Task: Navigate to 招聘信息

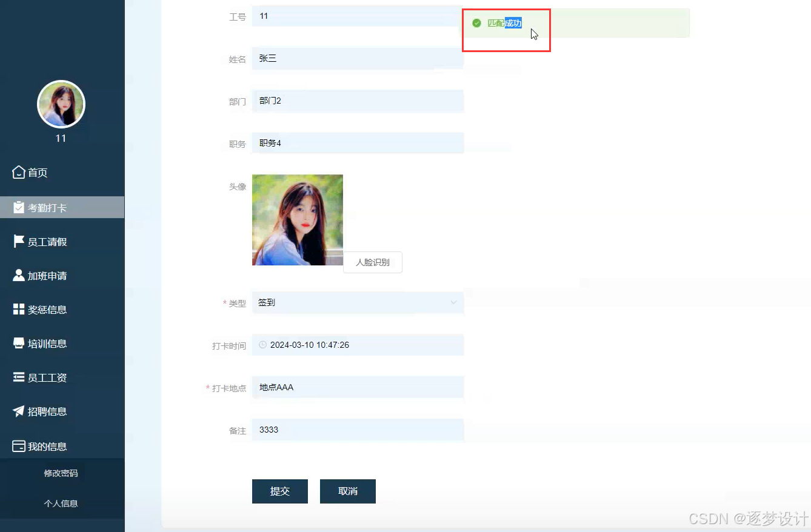Action: click(x=62, y=411)
